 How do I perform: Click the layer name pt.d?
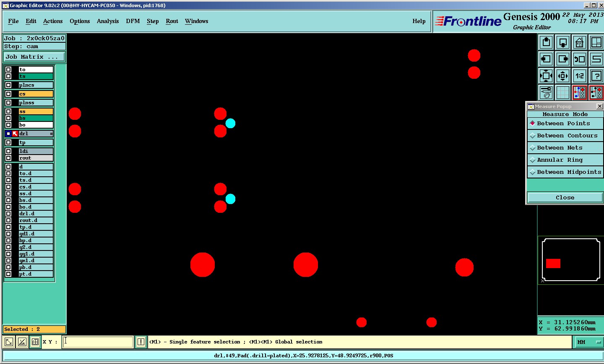point(36,274)
